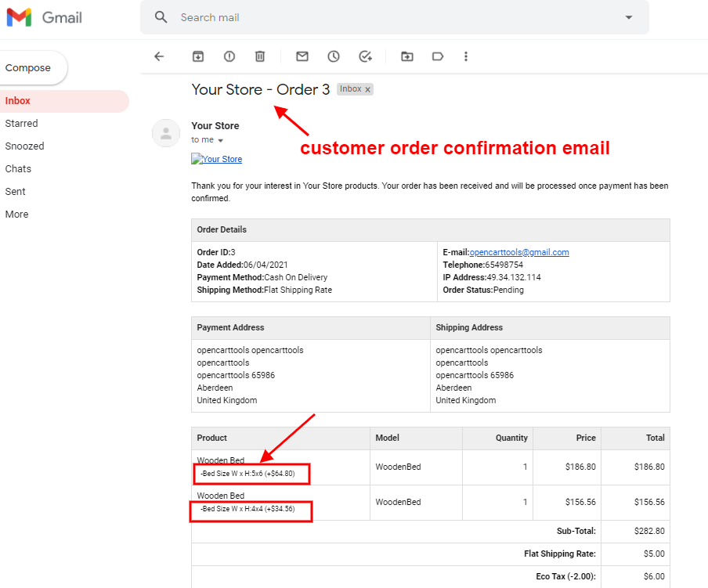Screen dimensions: 708x588
Task: Snooze the email using the clock icon
Action: [334, 56]
